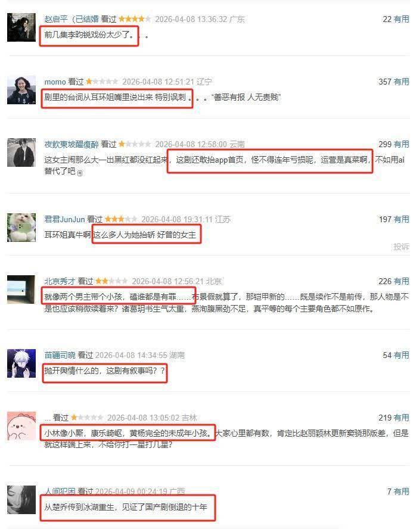Click 有用 on the 219-vote review

coord(401,418)
